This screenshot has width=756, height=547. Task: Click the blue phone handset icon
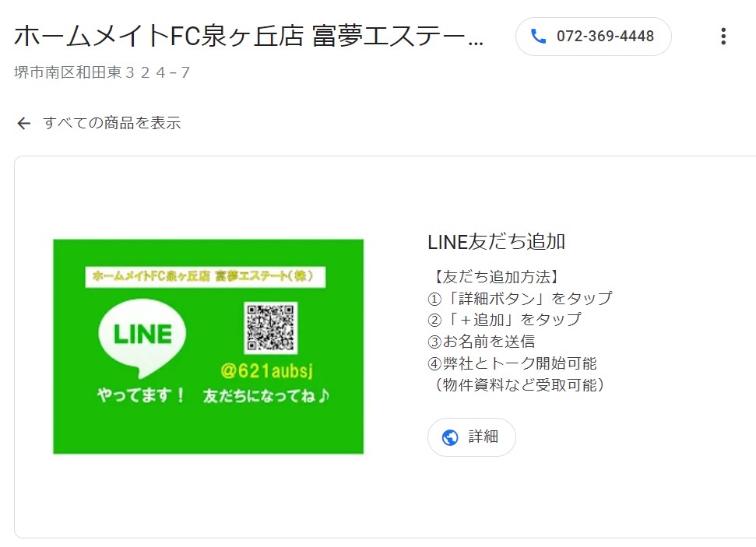coord(538,36)
